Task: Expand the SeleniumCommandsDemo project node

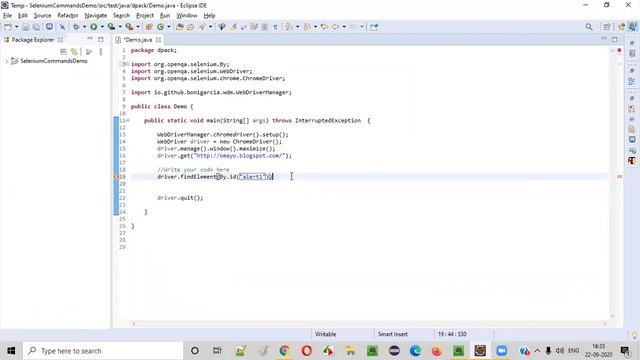Action: pyautogui.click(x=7, y=61)
